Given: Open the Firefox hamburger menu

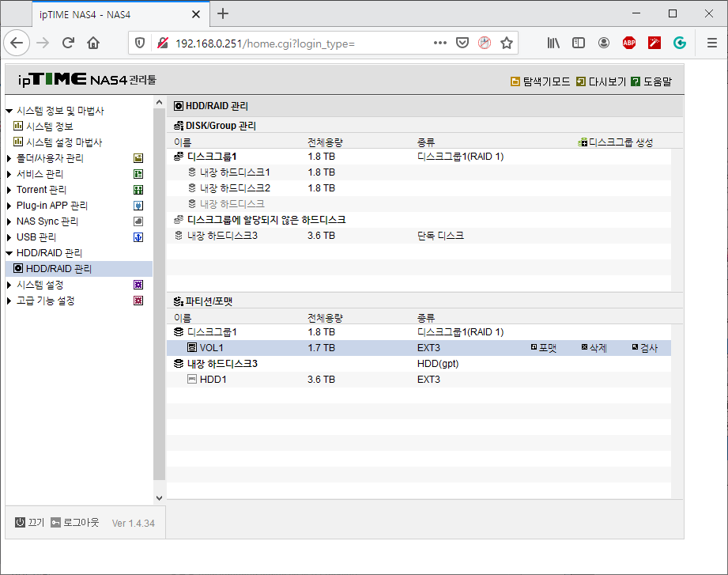Looking at the screenshot, I should point(711,44).
